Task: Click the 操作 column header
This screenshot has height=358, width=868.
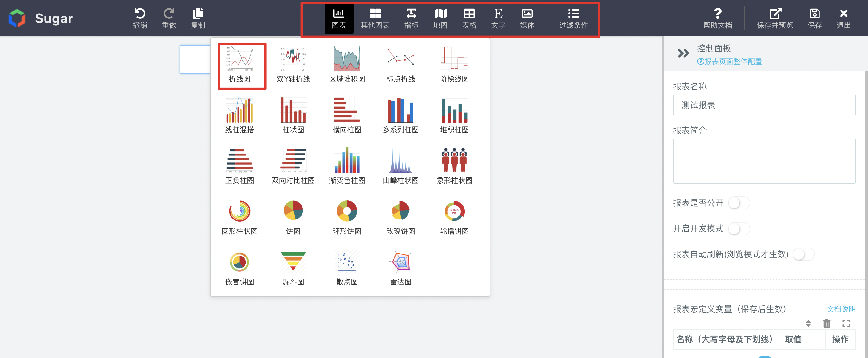Action: pyautogui.click(x=840, y=340)
